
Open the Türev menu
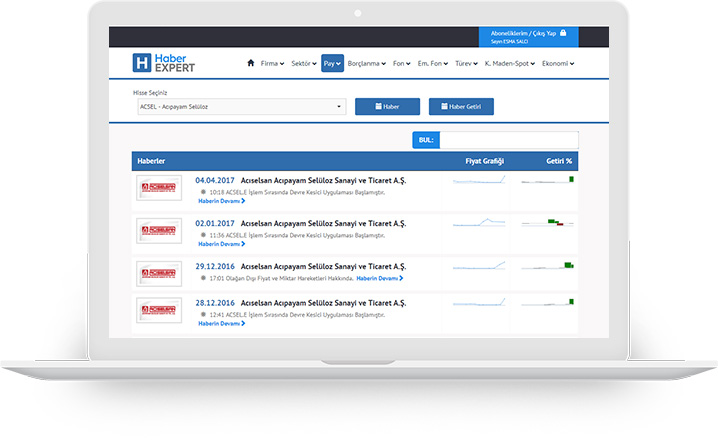coord(466,64)
